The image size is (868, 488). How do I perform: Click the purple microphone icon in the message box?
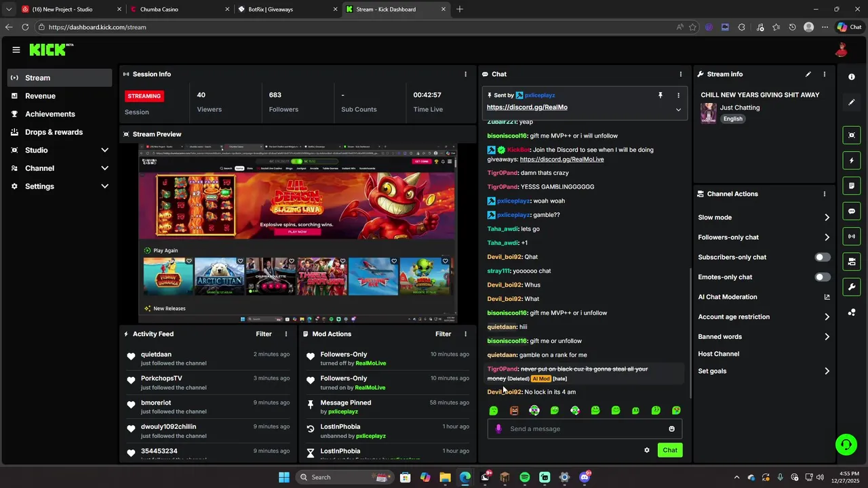pos(498,428)
